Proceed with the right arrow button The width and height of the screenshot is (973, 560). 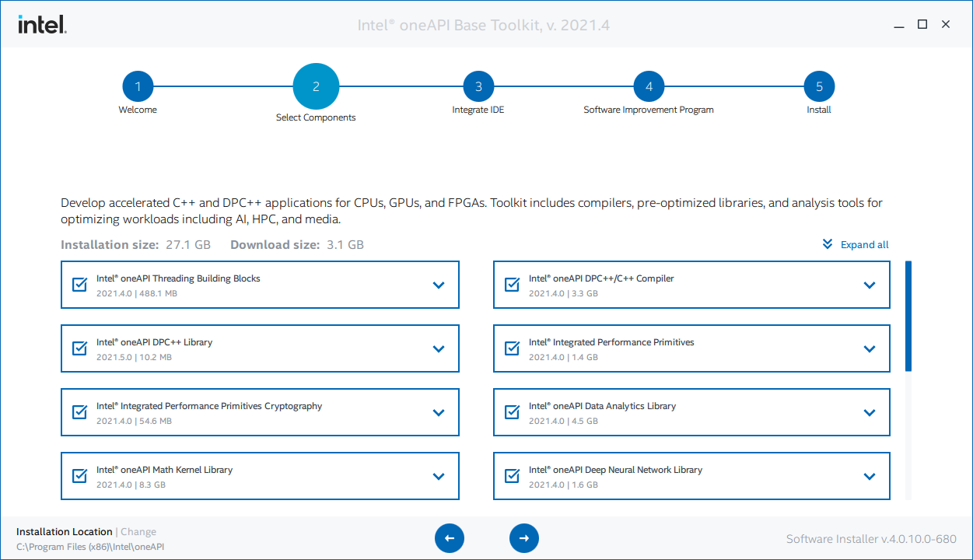[524, 537]
